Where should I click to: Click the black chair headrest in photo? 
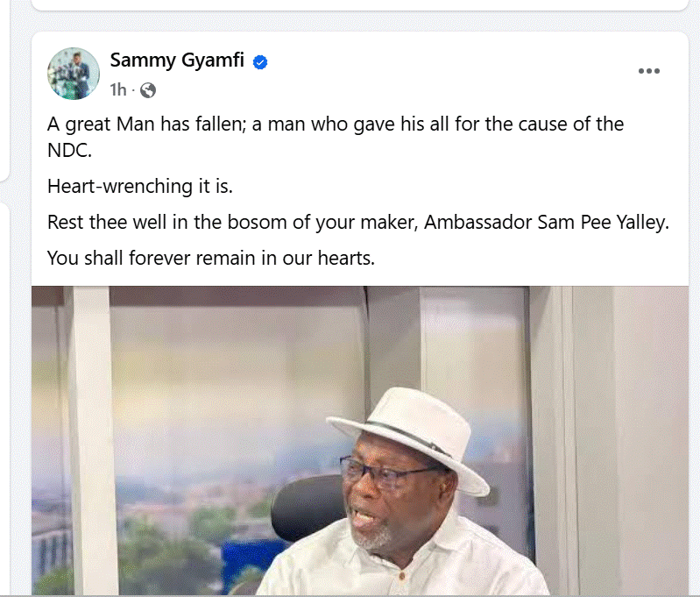pos(308,505)
